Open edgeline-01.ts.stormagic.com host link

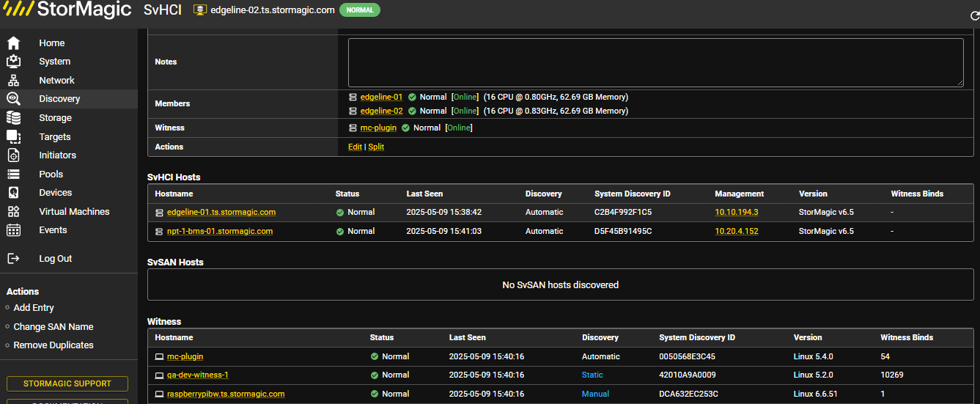click(221, 213)
